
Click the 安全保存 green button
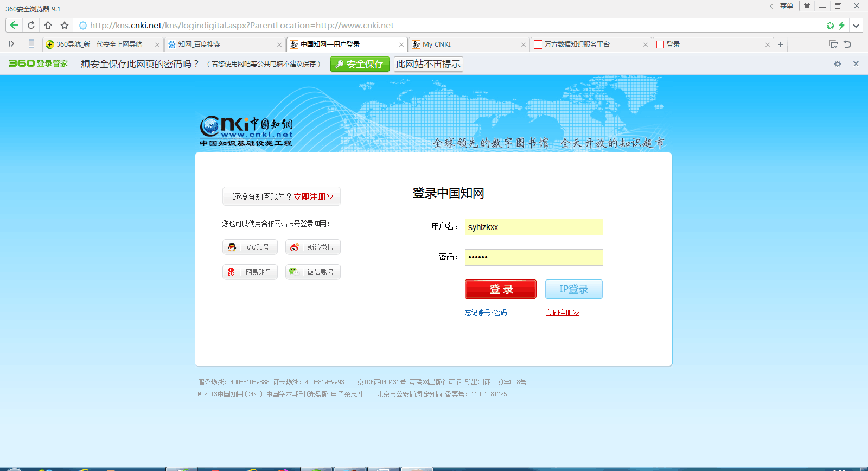[x=360, y=64]
